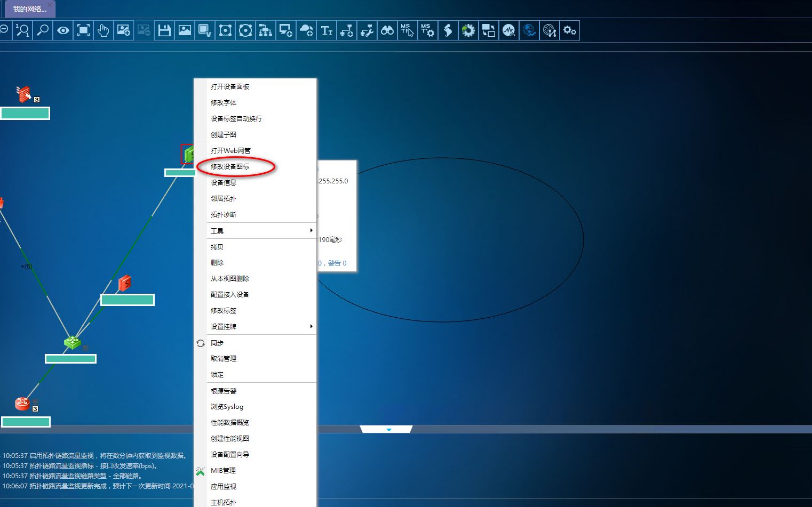
Task: Select the magnifier zoom tool
Action: (43, 30)
